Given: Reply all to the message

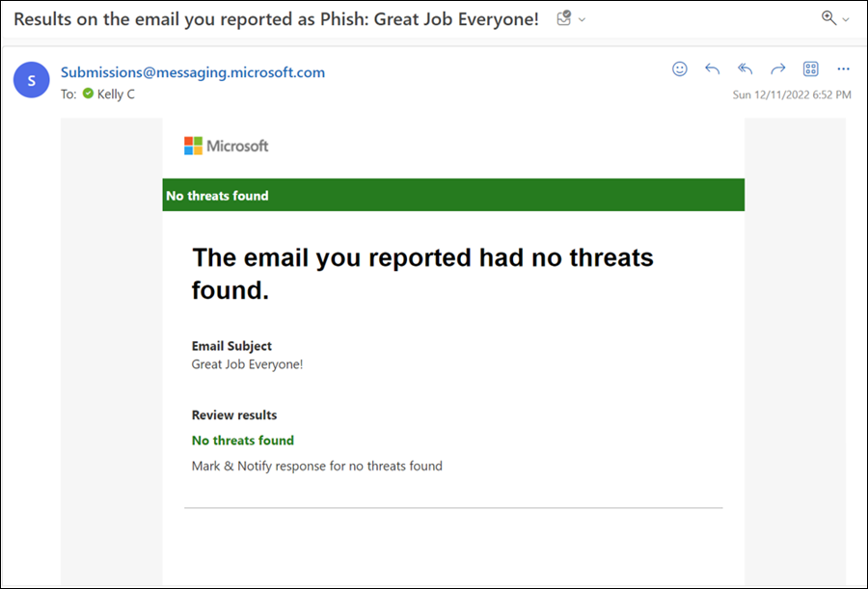Looking at the screenshot, I should pyautogui.click(x=745, y=69).
